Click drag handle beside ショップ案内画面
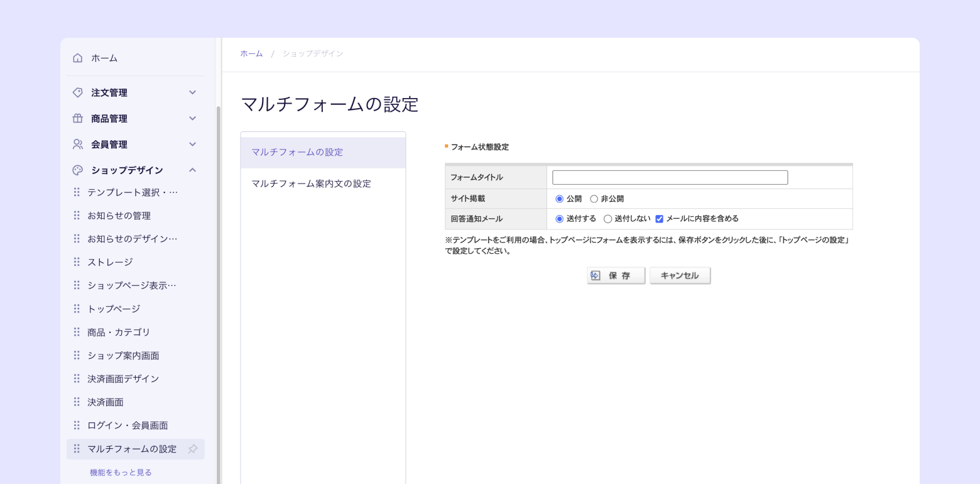 point(77,355)
